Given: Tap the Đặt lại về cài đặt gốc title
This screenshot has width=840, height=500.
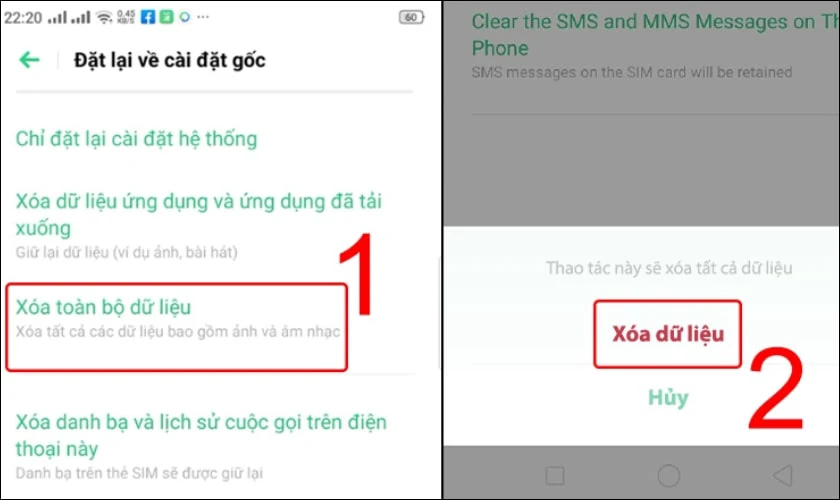Looking at the screenshot, I should click(169, 60).
